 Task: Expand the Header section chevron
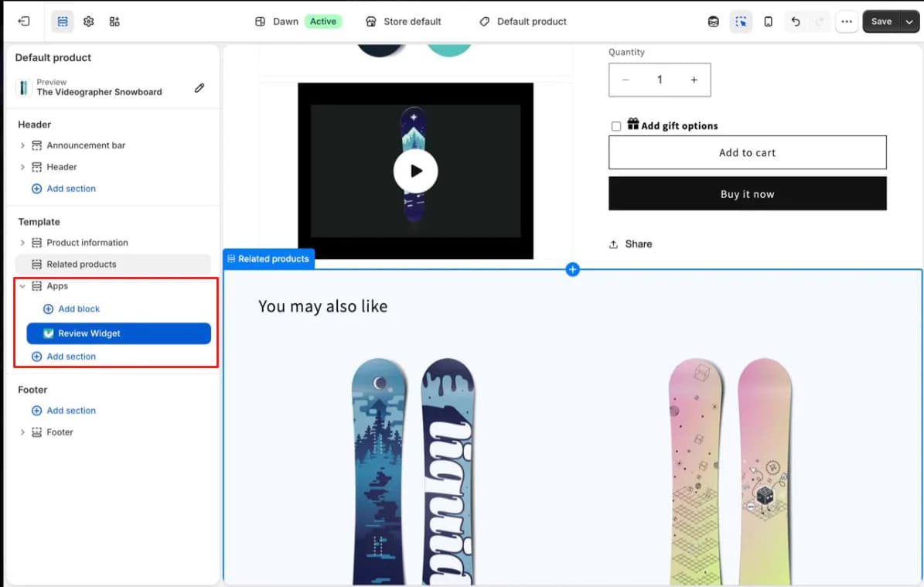22,167
